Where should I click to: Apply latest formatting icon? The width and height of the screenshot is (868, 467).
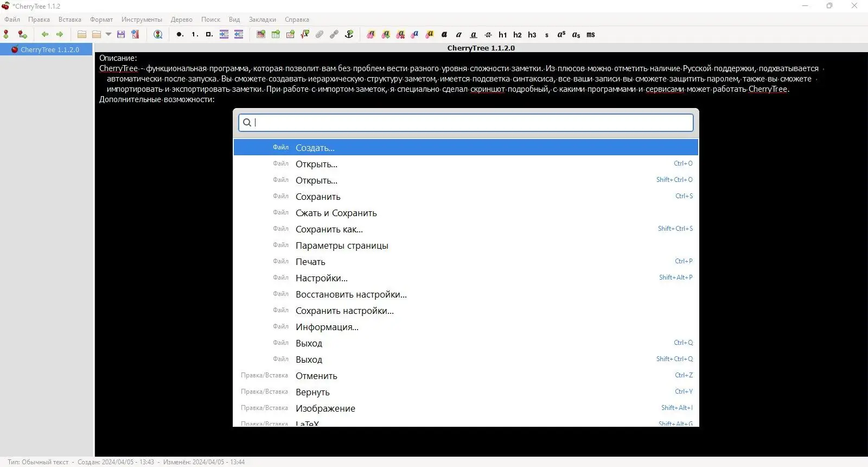[x=386, y=34]
